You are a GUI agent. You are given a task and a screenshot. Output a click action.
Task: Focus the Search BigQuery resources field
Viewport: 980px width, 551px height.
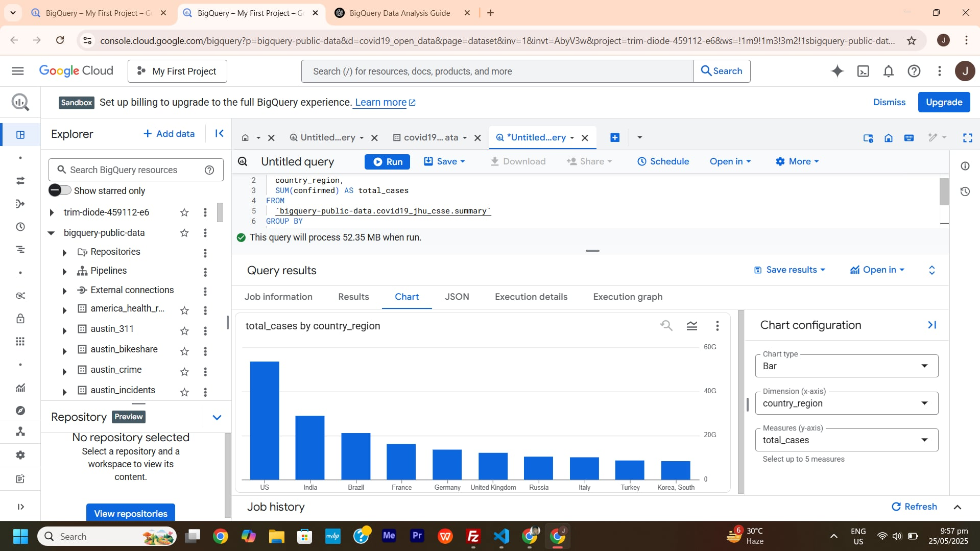pyautogui.click(x=136, y=170)
